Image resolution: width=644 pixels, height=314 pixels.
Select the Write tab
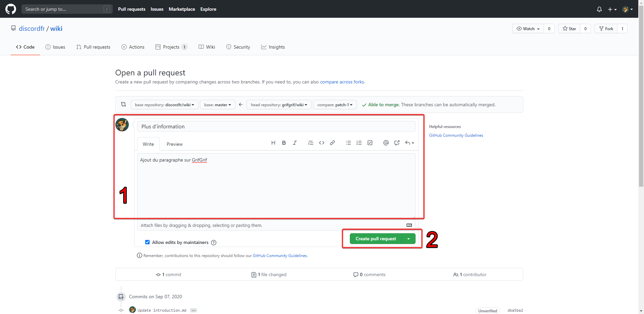pyautogui.click(x=148, y=144)
